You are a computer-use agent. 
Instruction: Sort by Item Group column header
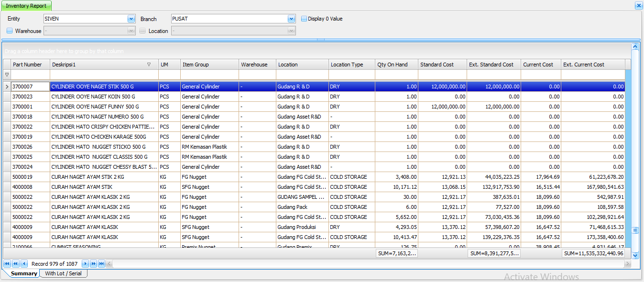(210, 65)
